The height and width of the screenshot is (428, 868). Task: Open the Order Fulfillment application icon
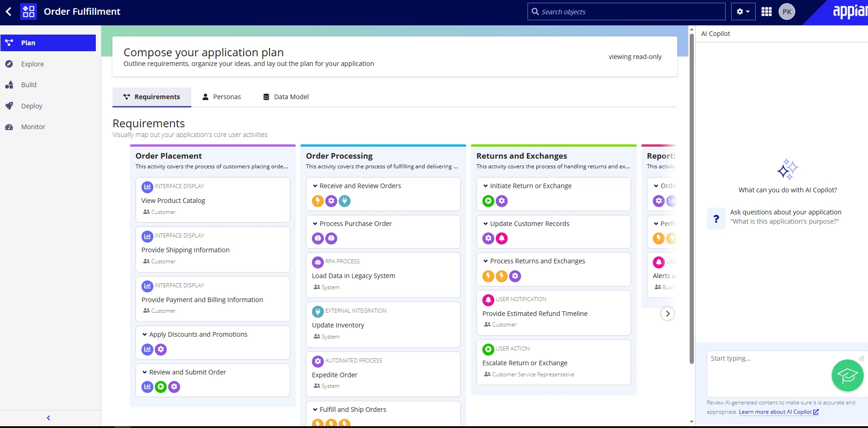pyautogui.click(x=29, y=12)
